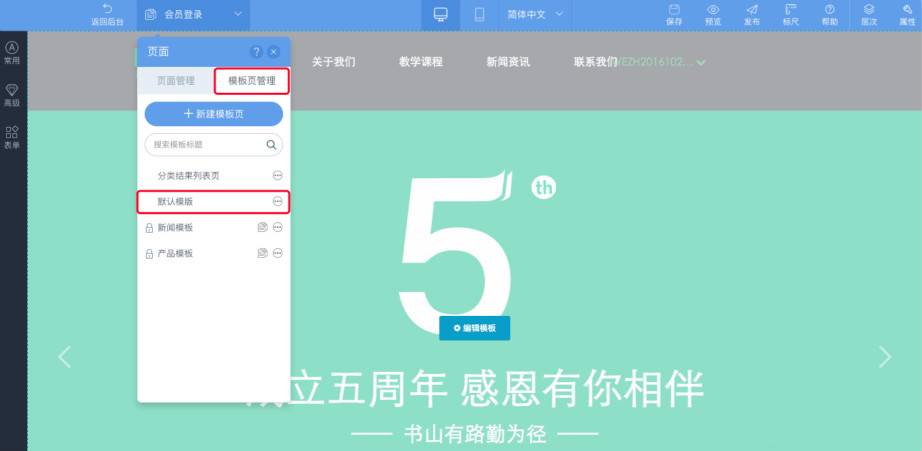The image size is (922, 451).
Task: Select the 模板页管理 tab
Action: (251, 81)
